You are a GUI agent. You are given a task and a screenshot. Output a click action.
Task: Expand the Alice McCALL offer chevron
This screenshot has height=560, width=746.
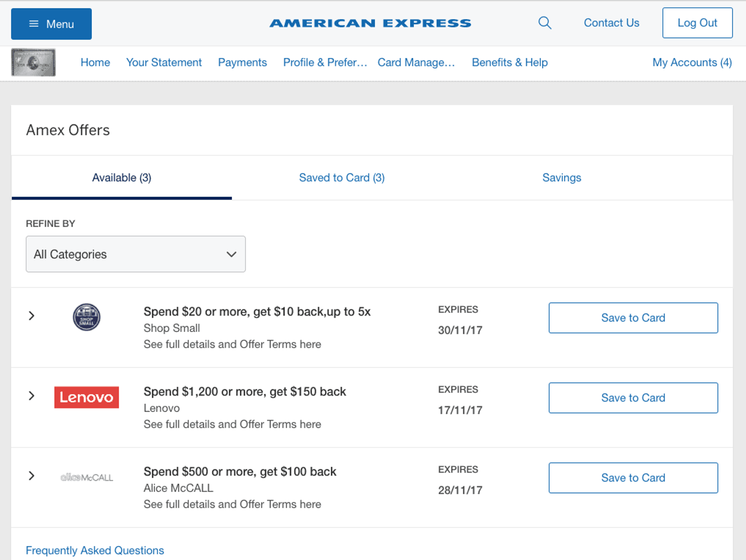tap(31, 476)
